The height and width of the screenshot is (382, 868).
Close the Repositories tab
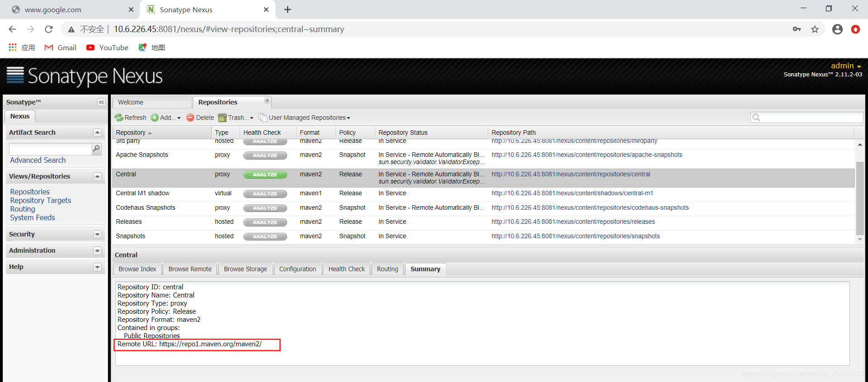tap(267, 100)
